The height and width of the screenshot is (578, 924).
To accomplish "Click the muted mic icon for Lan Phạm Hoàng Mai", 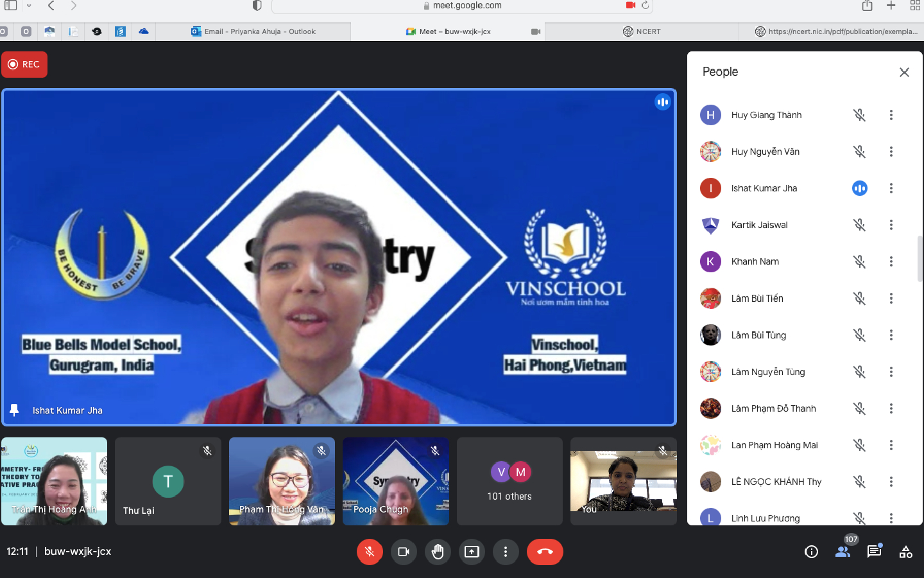I will click(x=859, y=445).
